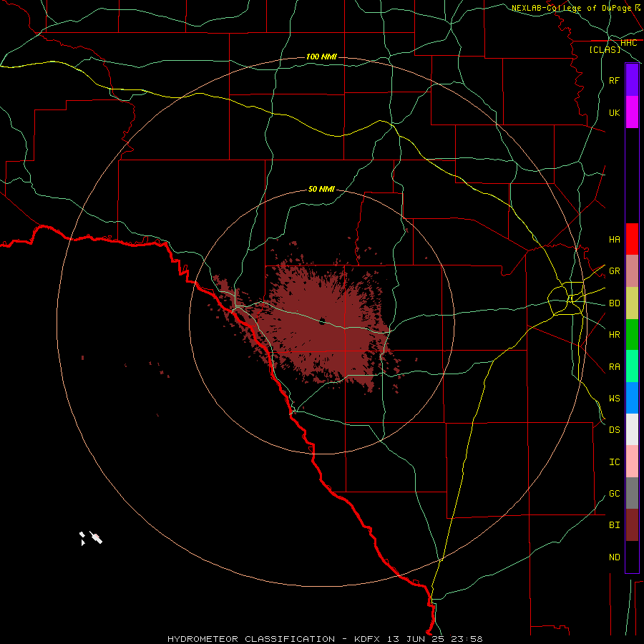Click the purple RF legend color swatch
644x644 pixels.
632,80
